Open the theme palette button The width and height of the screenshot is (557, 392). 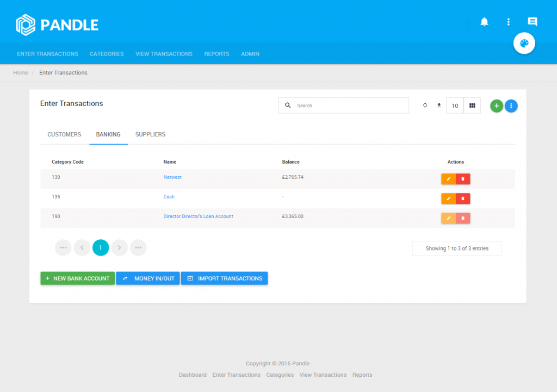524,43
